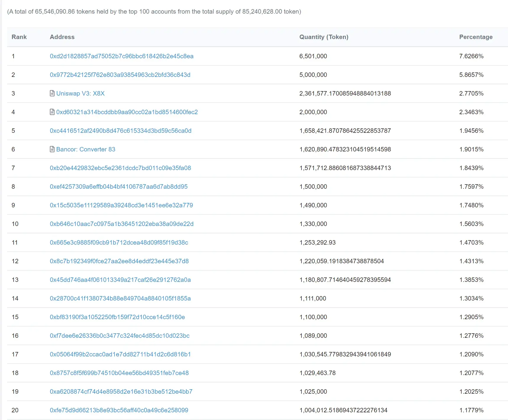Select quantity 1,658,421.870786425522853787
Viewport: 508px width, 420px height.
click(x=345, y=131)
